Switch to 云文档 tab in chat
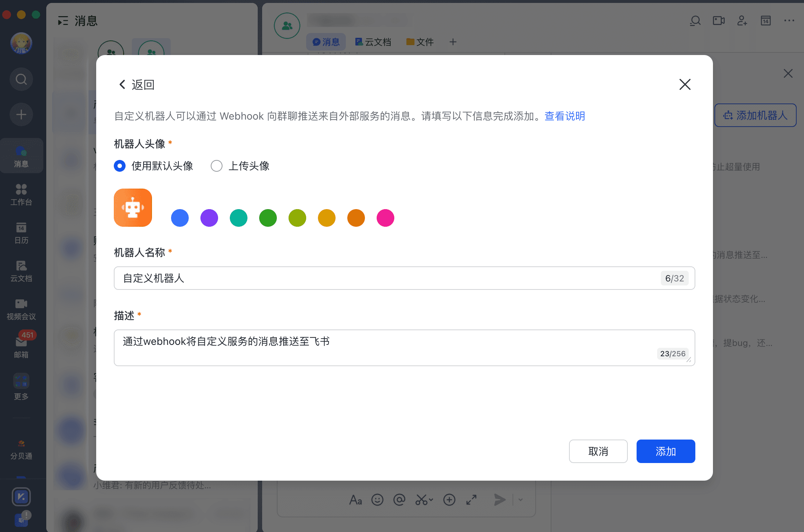Viewport: 804px width, 532px height. pyautogui.click(x=373, y=42)
